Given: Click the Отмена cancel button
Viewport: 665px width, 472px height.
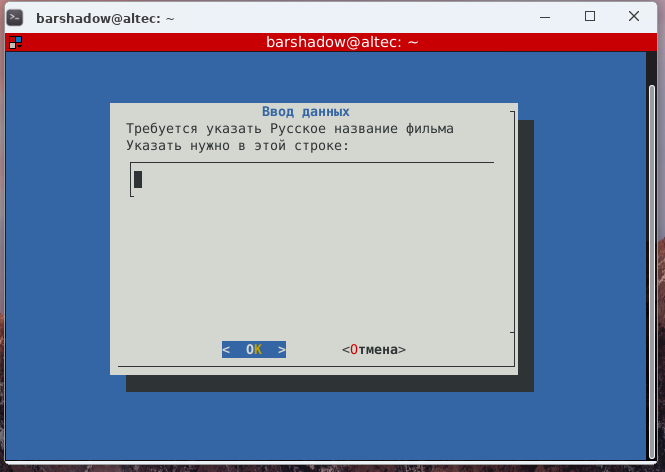Looking at the screenshot, I should pyautogui.click(x=374, y=349).
